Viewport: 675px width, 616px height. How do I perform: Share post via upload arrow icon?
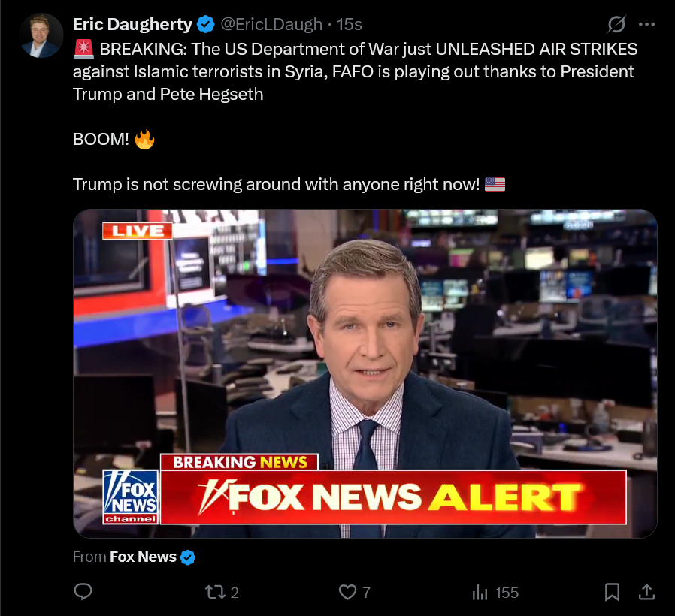[x=646, y=593]
